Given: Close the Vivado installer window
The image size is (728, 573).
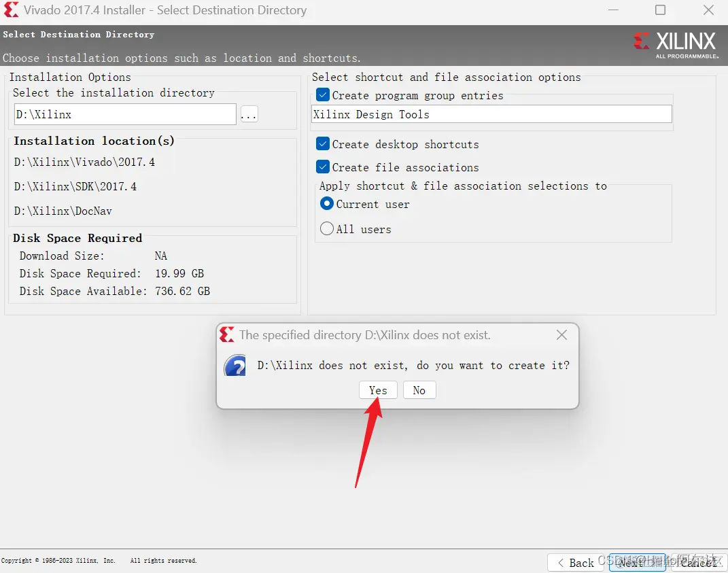Looking at the screenshot, I should (x=708, y=10).
